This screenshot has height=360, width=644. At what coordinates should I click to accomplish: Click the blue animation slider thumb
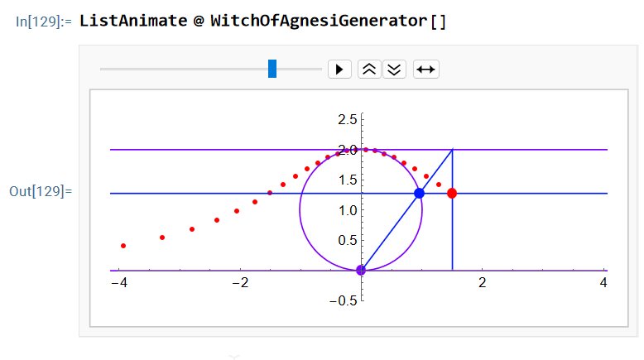272,69
